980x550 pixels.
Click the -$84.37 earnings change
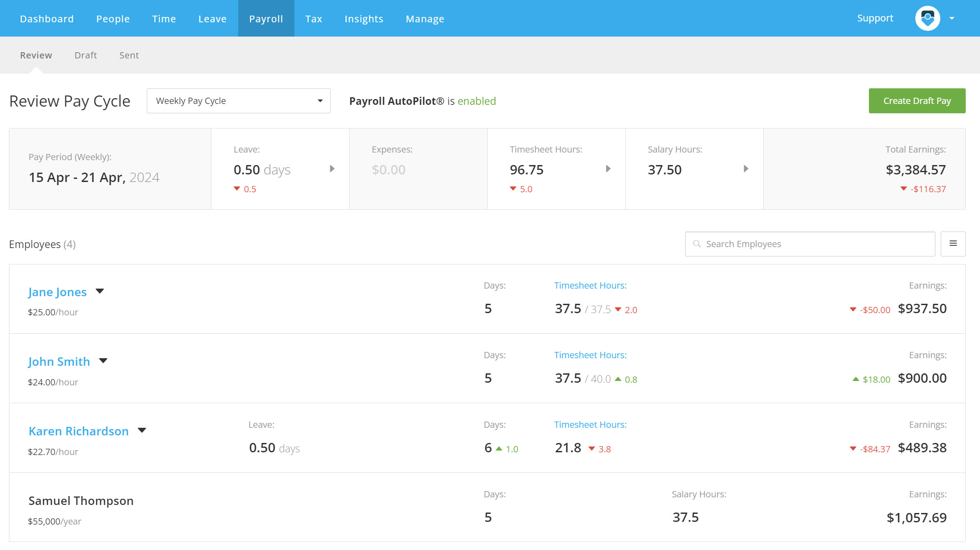[875, 449]
